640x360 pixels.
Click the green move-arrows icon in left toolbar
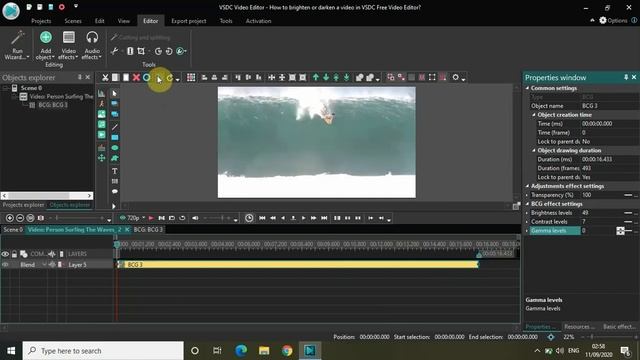click(102, 158)
